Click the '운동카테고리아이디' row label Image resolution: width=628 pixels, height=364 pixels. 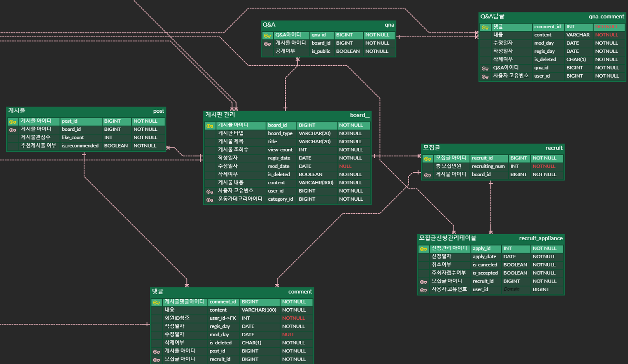(240, 199)
